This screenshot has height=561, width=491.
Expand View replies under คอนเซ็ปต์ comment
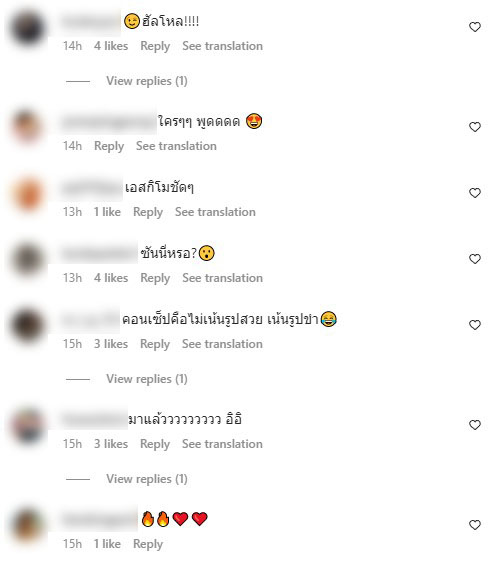[x=147, y=379]
